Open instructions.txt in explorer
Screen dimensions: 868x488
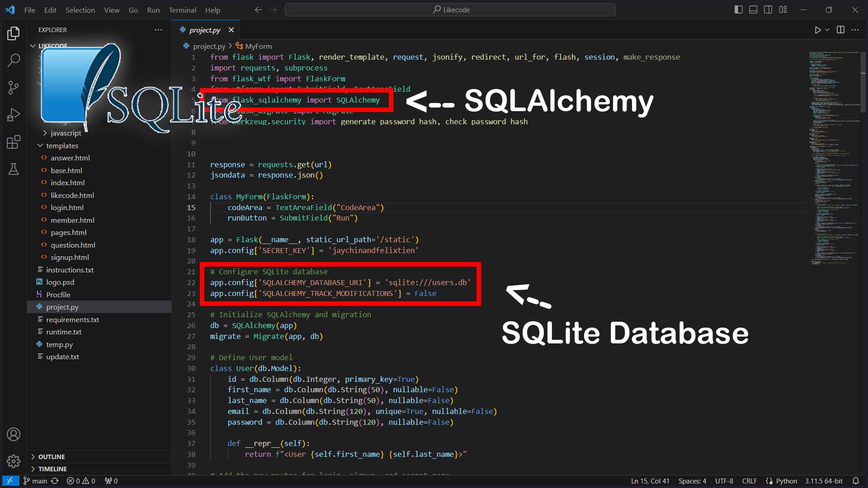pyautogui.click(x=70, y=270)
